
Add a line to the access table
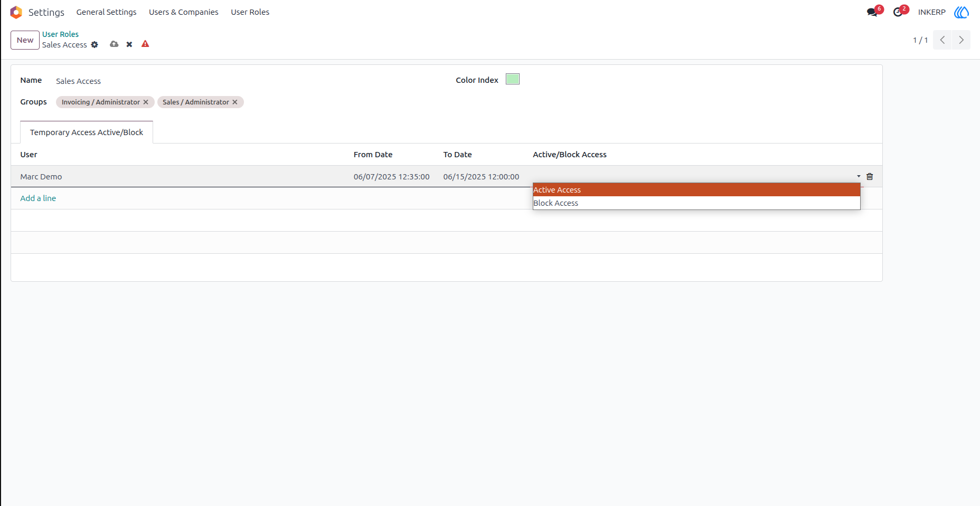38,198
